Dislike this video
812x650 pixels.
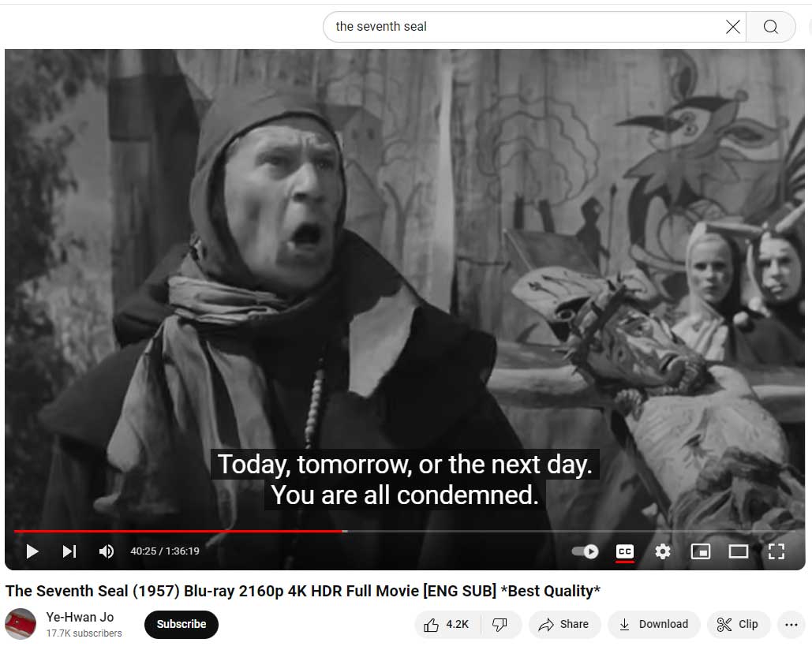pyautogui.click(x=500, y=625)
